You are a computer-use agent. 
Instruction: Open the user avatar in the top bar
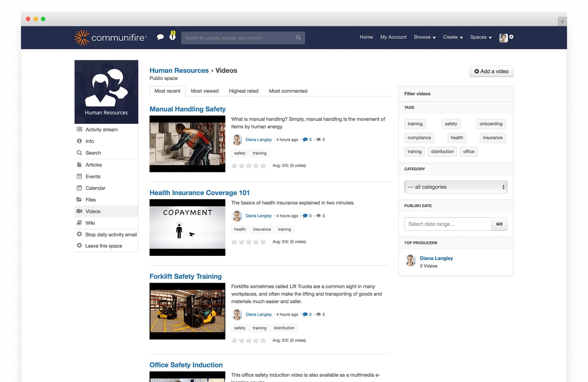(503, 38)
